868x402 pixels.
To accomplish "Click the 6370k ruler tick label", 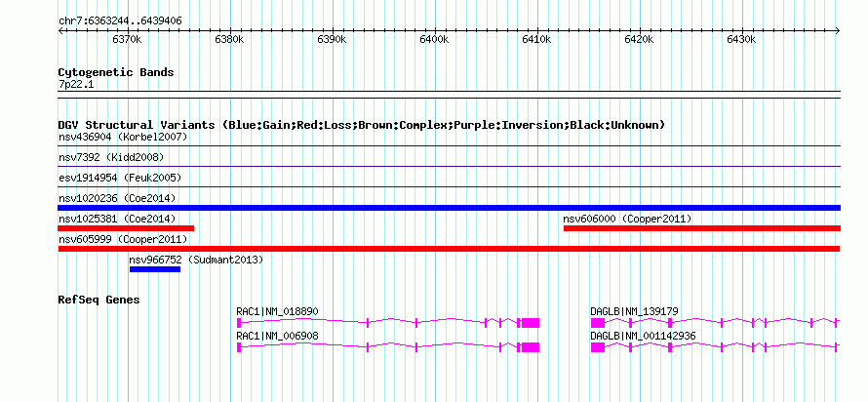I will click(x=128, y=40).
